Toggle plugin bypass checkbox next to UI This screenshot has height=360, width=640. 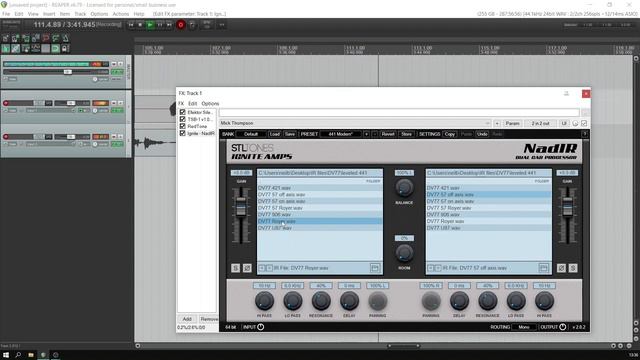584,123
